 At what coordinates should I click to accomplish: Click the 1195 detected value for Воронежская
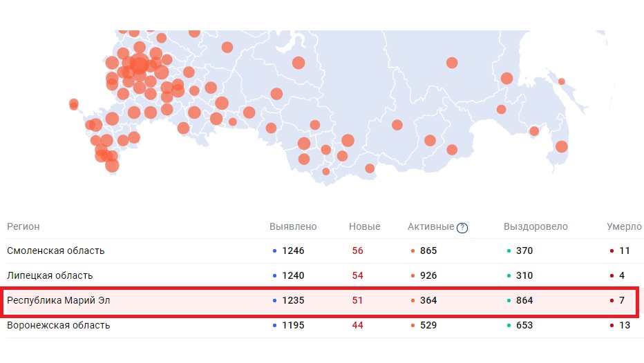[x=293, y=325]
